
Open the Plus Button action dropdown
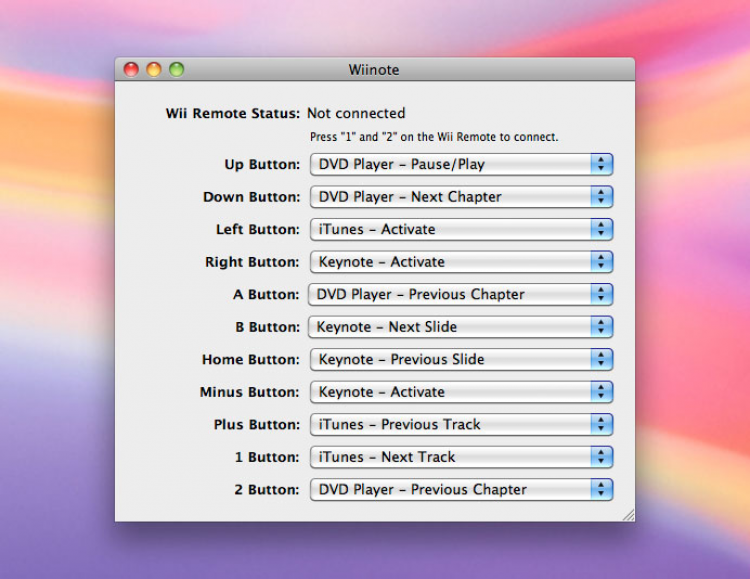461,424
